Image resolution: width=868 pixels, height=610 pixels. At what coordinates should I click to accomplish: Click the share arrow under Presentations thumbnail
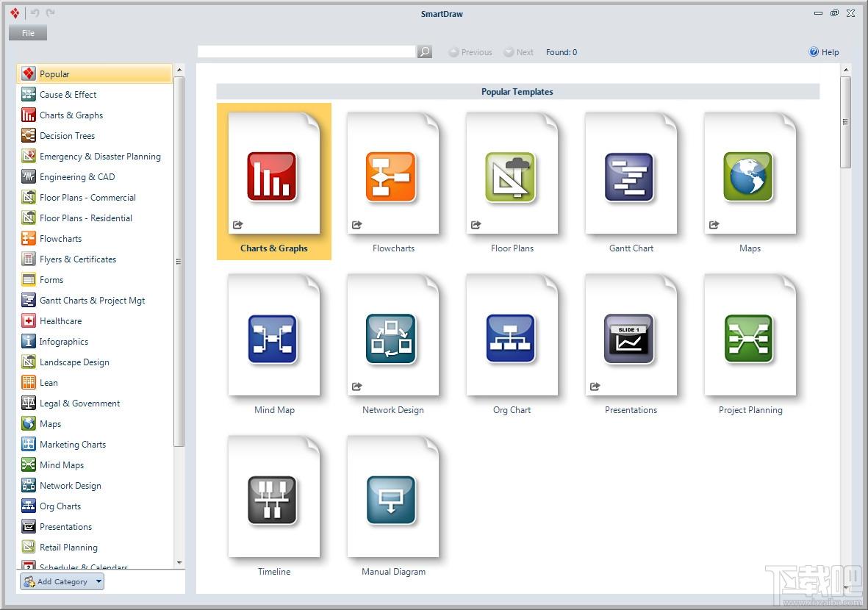pos(595,387)
